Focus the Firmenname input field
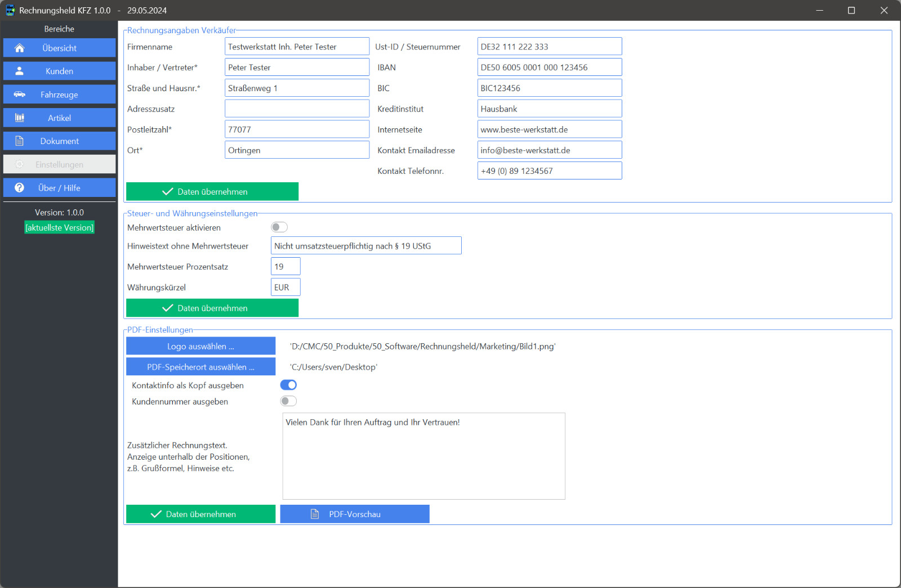The height and width of the screenshot is (588, 901). pyautogui.click(x=297, y=47)
